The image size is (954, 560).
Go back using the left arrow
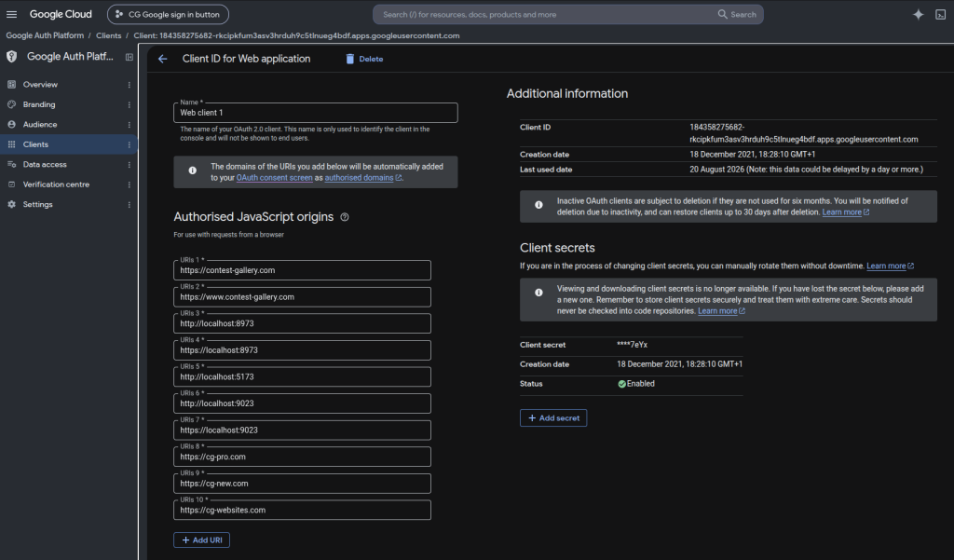(162, 59)
